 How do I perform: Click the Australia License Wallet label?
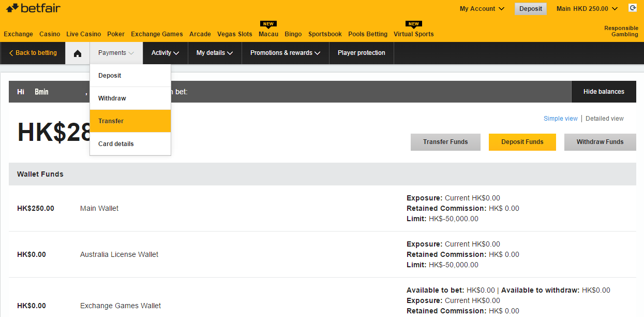119,254
